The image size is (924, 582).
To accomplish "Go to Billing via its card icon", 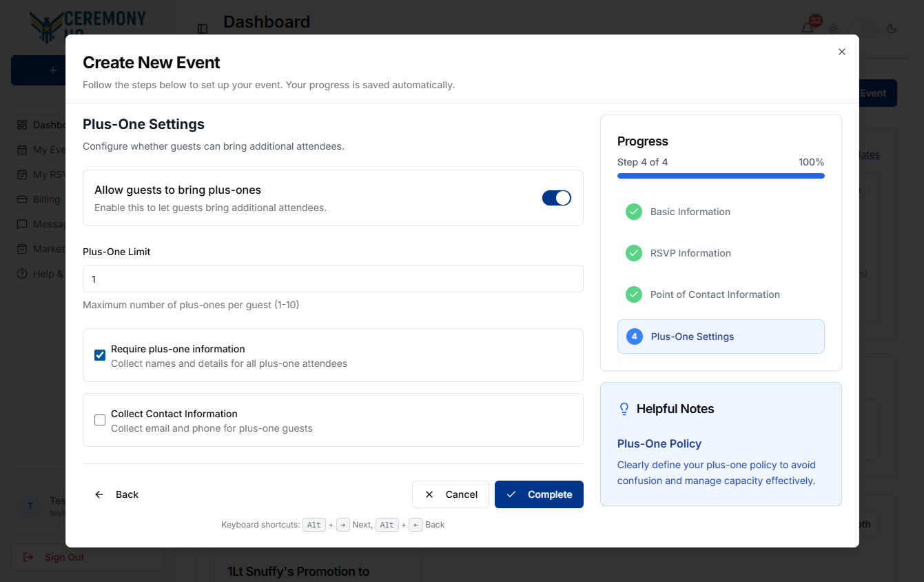I will (x=21, y=199).
